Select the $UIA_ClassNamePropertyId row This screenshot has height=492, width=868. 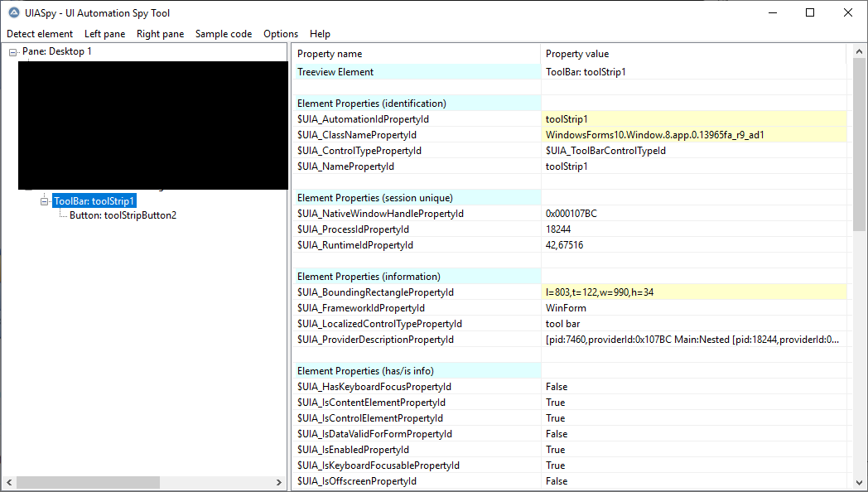570,134
